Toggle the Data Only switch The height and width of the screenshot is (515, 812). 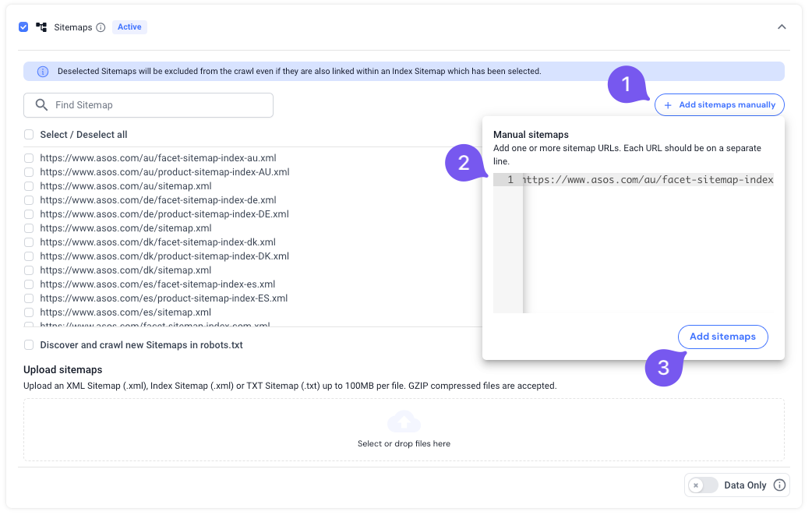[x=703, y=485]
